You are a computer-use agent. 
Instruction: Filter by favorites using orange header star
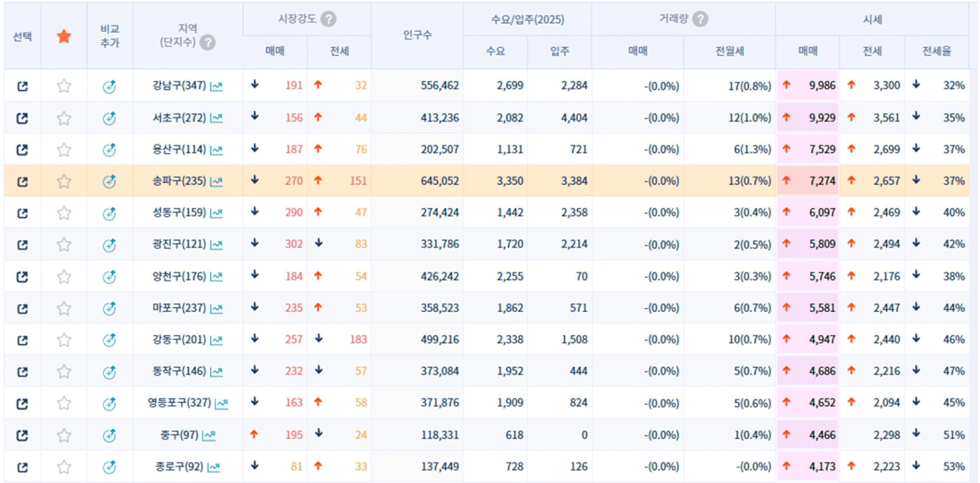[x=64, y=36]
